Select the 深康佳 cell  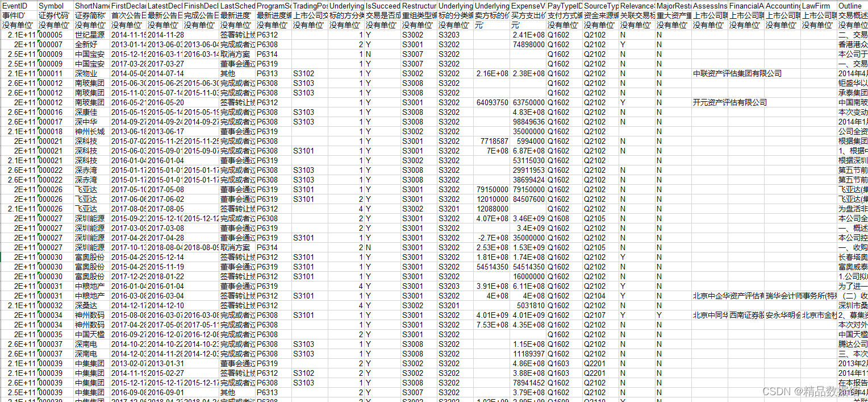(x=91, y=112)
